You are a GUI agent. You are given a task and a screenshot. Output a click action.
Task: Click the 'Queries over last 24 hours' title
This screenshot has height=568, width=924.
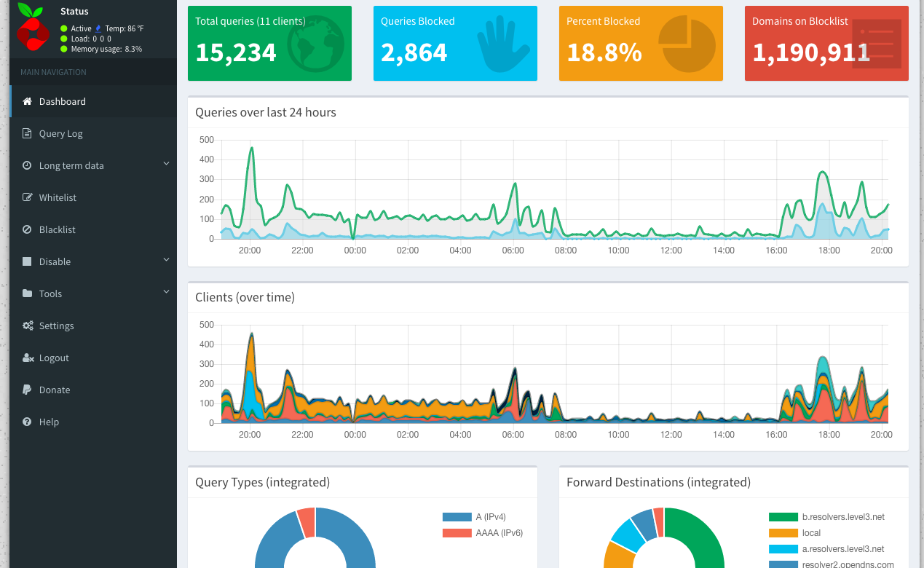click(266, 112)
